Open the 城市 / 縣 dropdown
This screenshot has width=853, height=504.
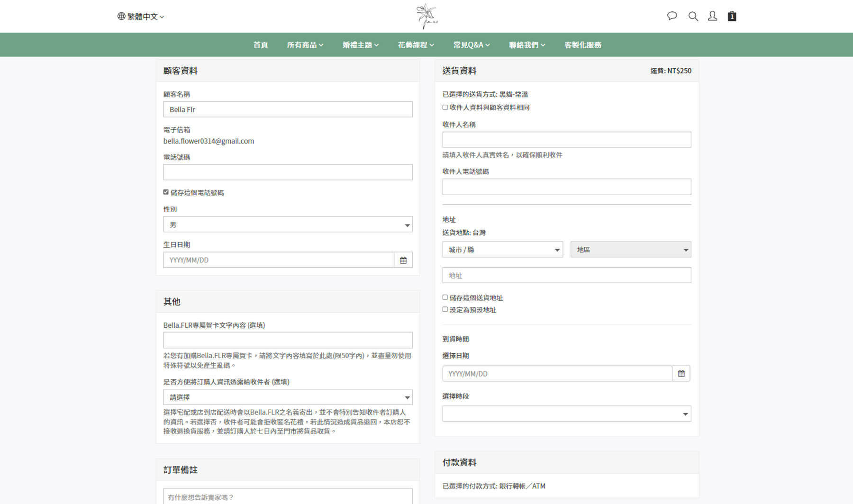pyautogui.click(x=502, y=250)
